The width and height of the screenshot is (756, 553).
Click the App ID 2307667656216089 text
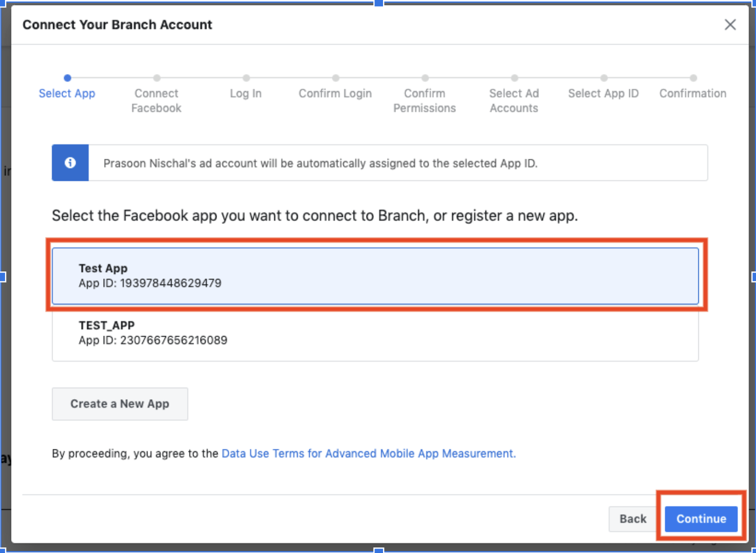tap(153, 340)
